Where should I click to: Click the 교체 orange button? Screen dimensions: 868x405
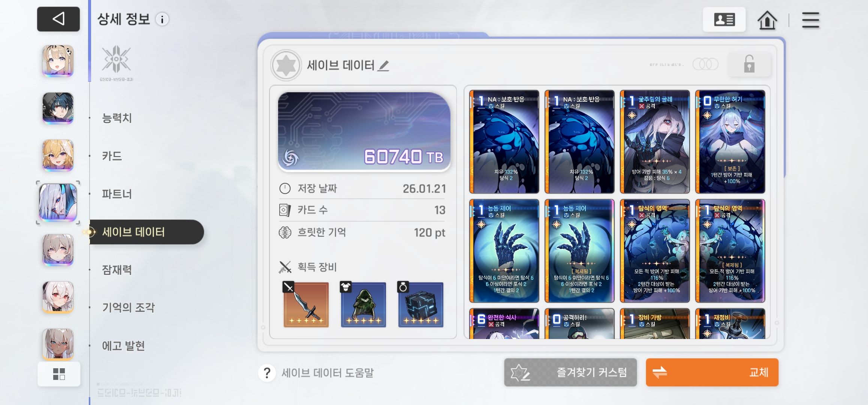click(x=712, y=372)
